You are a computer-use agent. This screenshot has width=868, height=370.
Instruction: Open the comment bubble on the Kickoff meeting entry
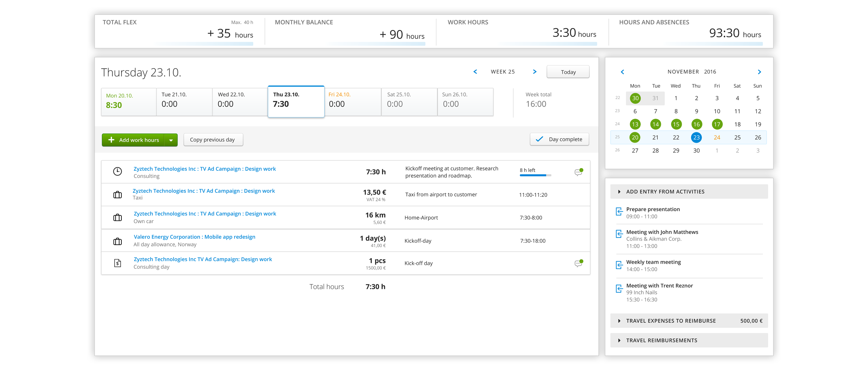click(x=578, y=172)
